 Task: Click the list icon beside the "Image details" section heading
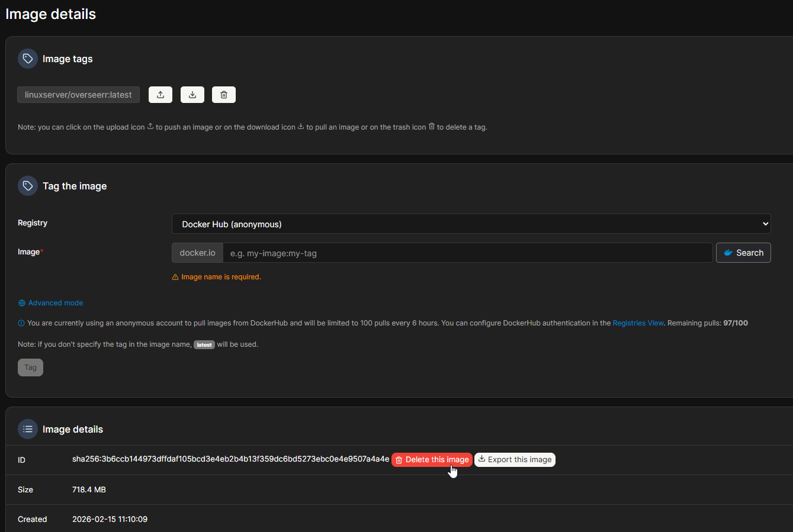coord(28,429)
